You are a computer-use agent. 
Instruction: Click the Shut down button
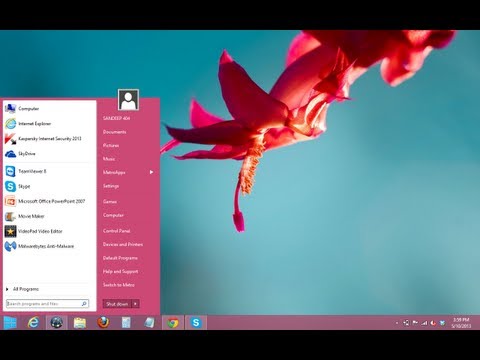(117, 304)
